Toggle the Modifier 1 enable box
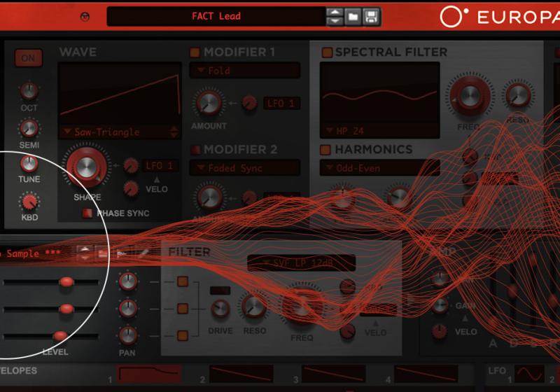 click(x=195, y=52)
